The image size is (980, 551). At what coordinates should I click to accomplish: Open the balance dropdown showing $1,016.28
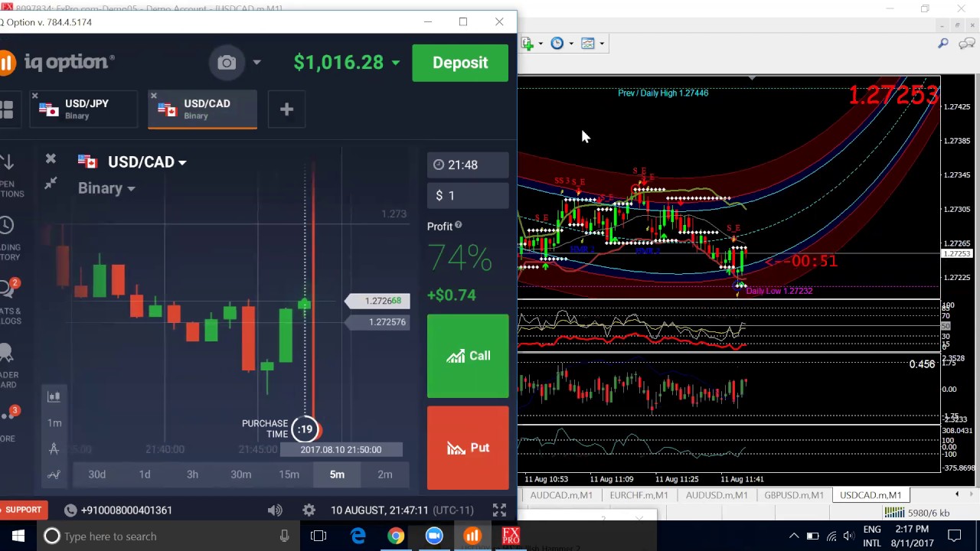point(346,63)
